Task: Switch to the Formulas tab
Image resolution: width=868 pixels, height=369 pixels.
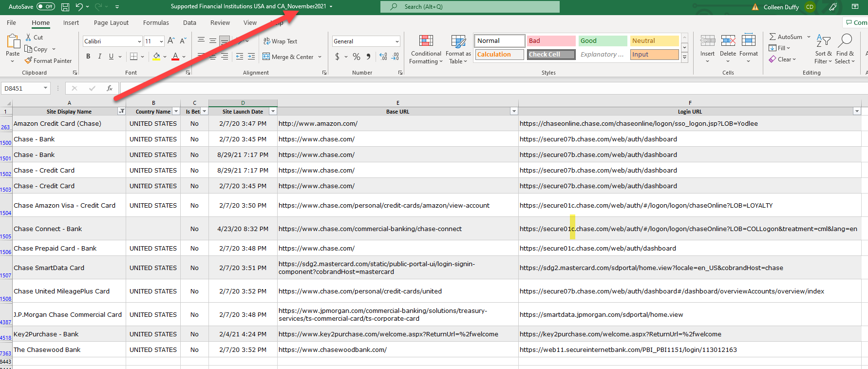Action: click(x=156, y=22)
